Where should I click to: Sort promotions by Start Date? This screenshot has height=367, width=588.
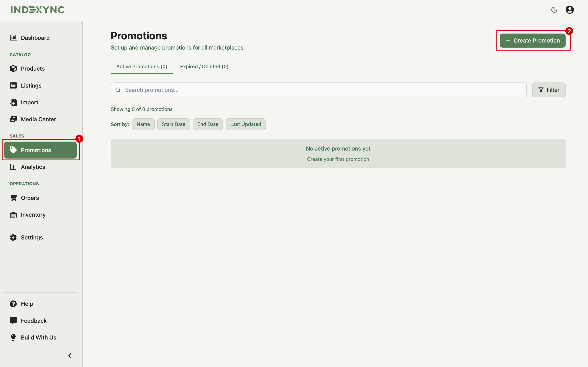pyautogui.click(x=174, y=124)
